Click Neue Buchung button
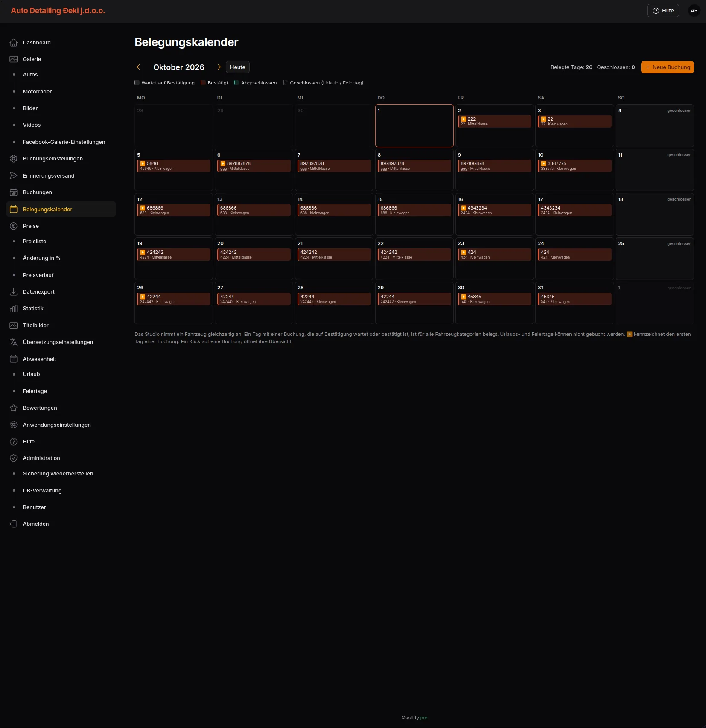This screenshot has height=728, width=706. [x=668, y=67]
